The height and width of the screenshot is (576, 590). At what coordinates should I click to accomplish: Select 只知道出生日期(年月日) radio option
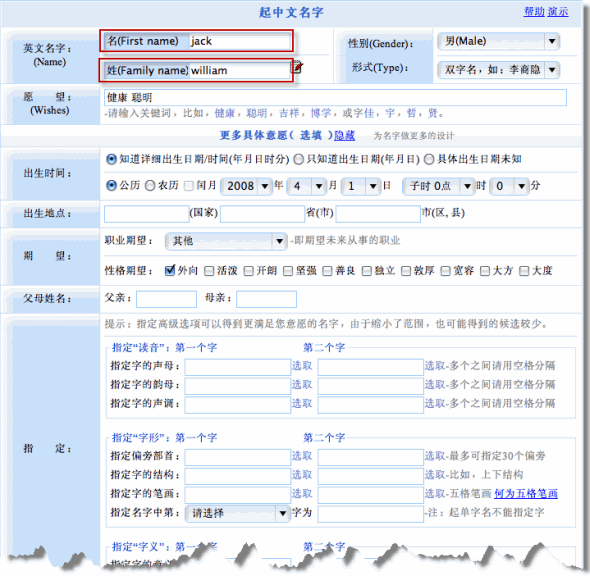click(298, 159)
